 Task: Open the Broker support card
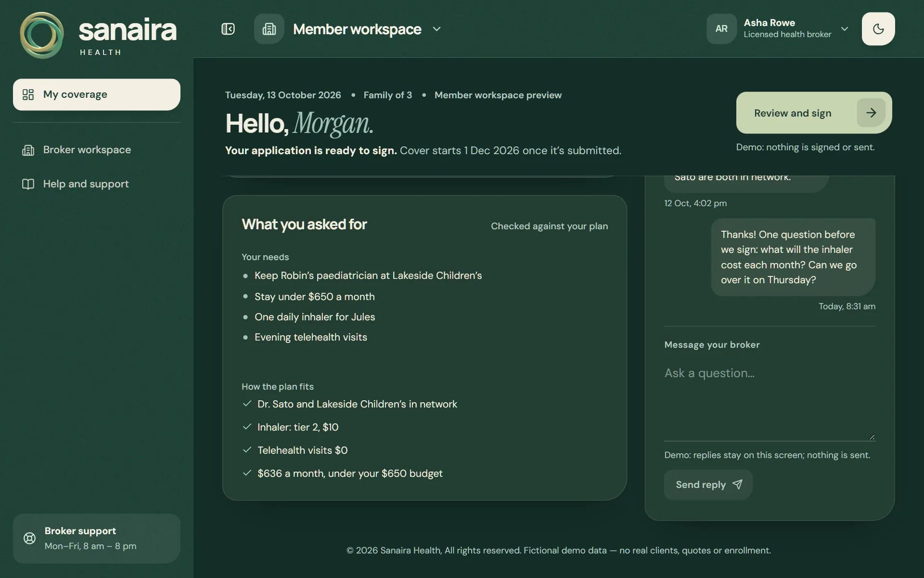97,539
